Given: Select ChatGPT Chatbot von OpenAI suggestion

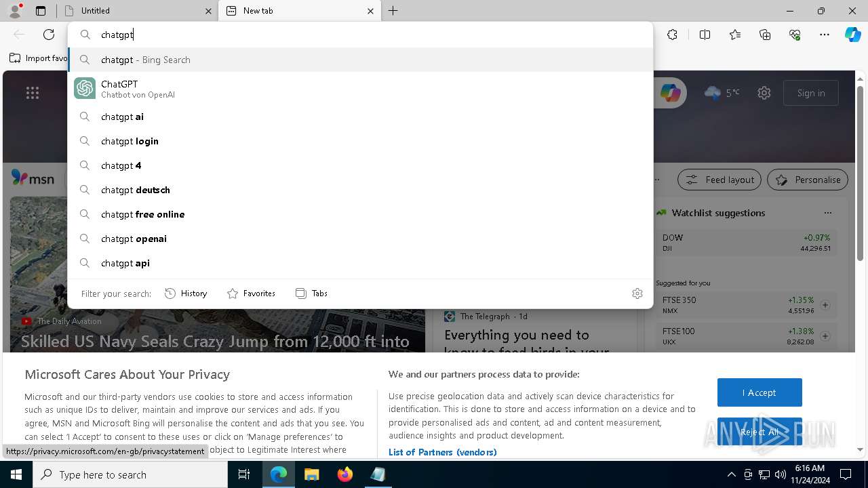Looking at the screenshot, I should pyautogui.click(x=360, y=88).
